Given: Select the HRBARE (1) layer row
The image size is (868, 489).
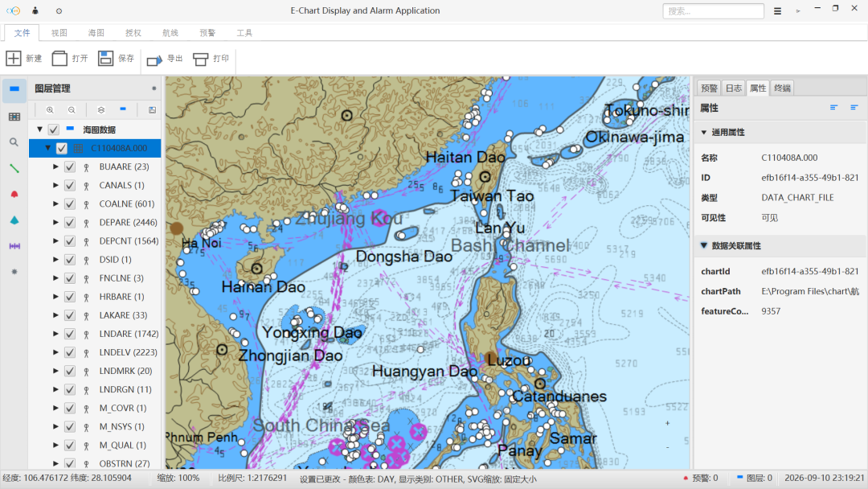Looking at the screenshot, I should click(95, 297).
